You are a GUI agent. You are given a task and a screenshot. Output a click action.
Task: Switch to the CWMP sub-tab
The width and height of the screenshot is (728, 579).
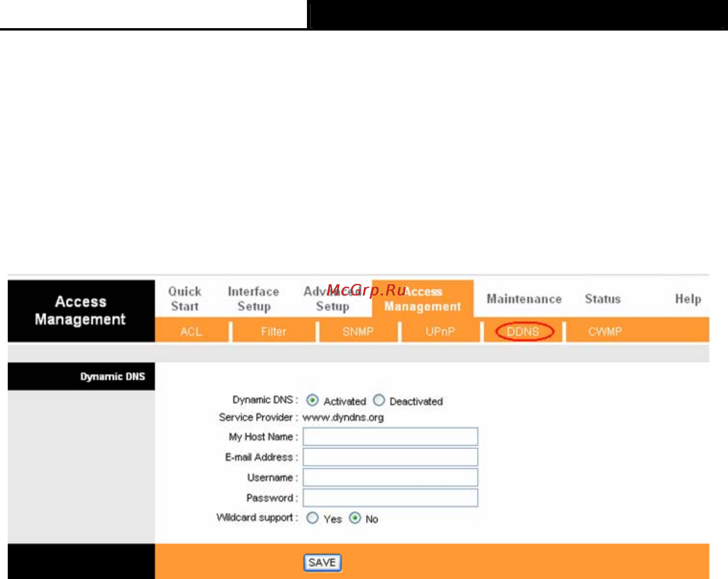click(x=605, y=332)
